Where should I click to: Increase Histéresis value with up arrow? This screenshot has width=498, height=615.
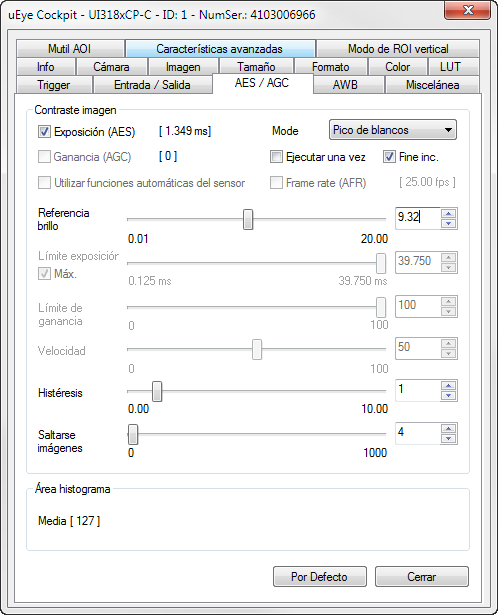point(449,385)
